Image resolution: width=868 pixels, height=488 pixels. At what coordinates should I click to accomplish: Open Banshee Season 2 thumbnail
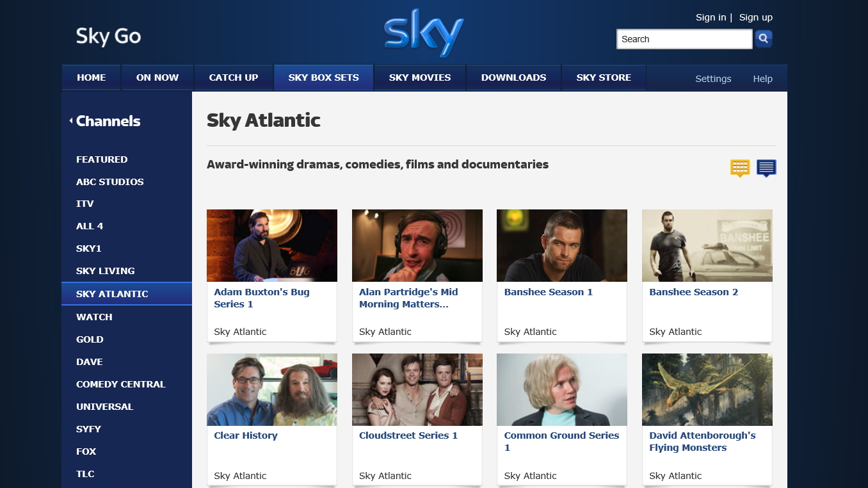(707, 245)
